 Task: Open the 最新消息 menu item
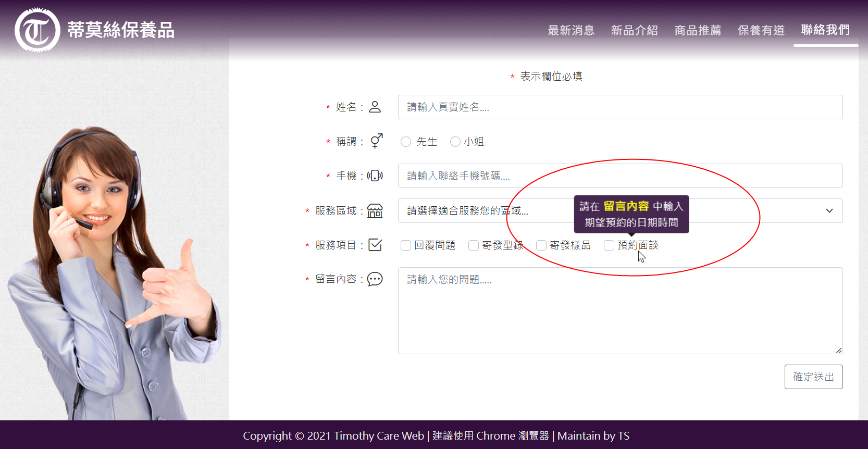coord(571,30)
